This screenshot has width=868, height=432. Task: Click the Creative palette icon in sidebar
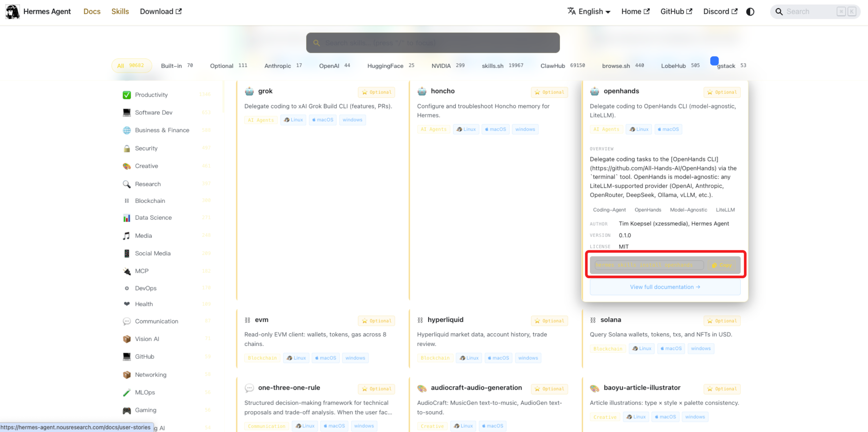point(127,166)
